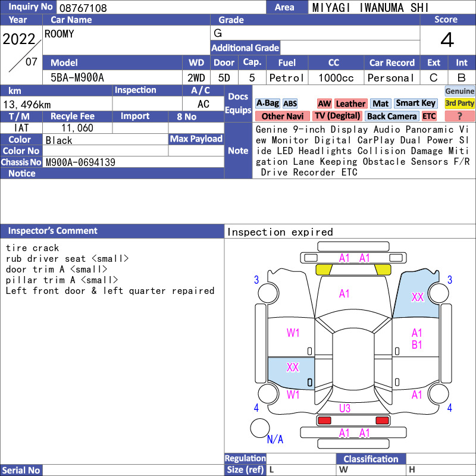Viewport: 476px width, 476px height.
Task: Click the door trim A comment line
Action: [57, 270]
